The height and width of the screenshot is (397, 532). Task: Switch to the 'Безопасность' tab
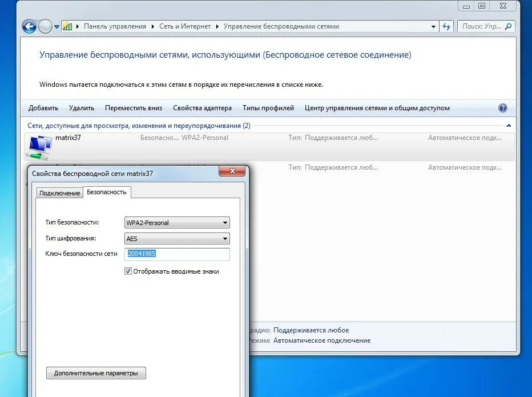pos(107,192)
